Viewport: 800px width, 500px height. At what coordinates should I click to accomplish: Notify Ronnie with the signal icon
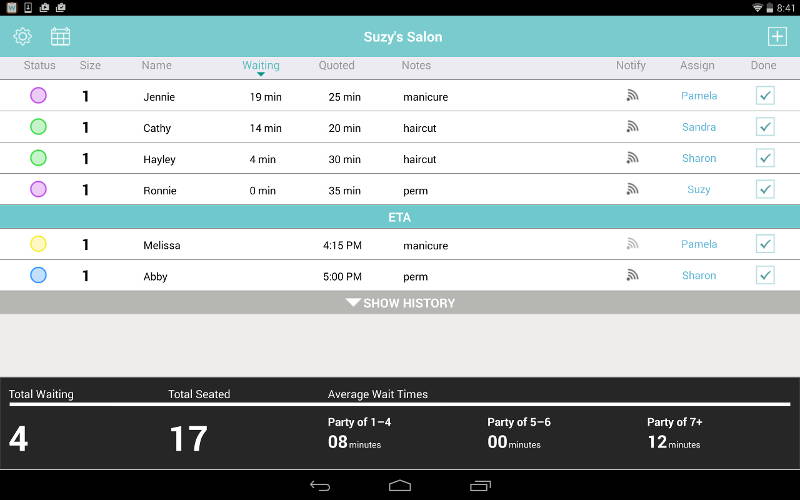coord(632,189)
